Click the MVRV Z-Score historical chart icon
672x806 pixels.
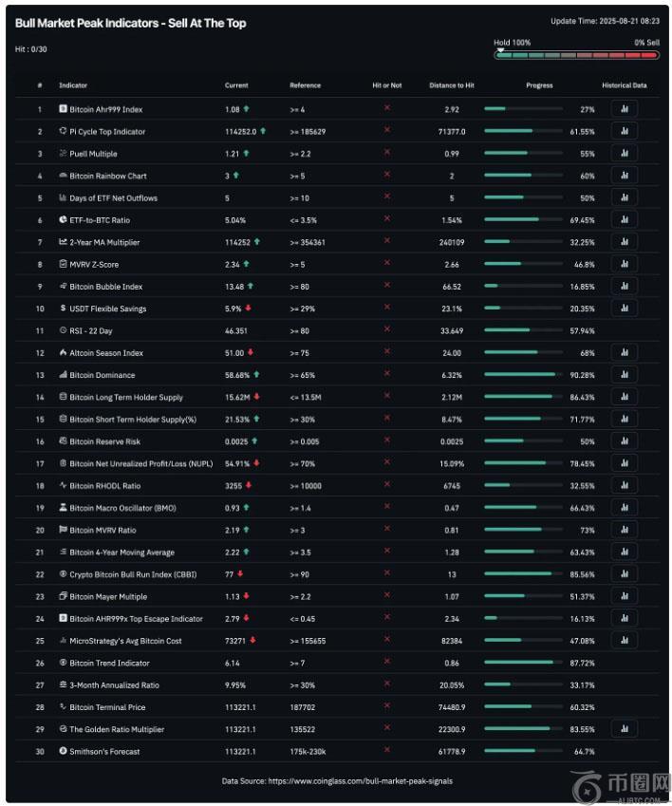click(x=624, y=264)
